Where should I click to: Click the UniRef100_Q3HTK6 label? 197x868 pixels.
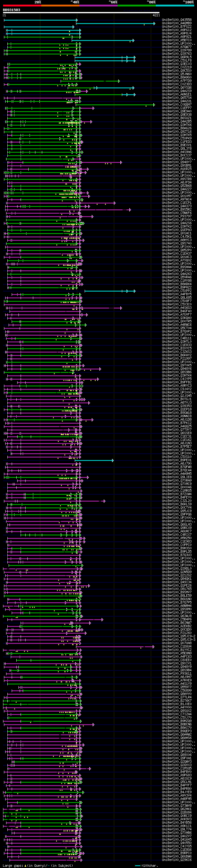(177, 125)
